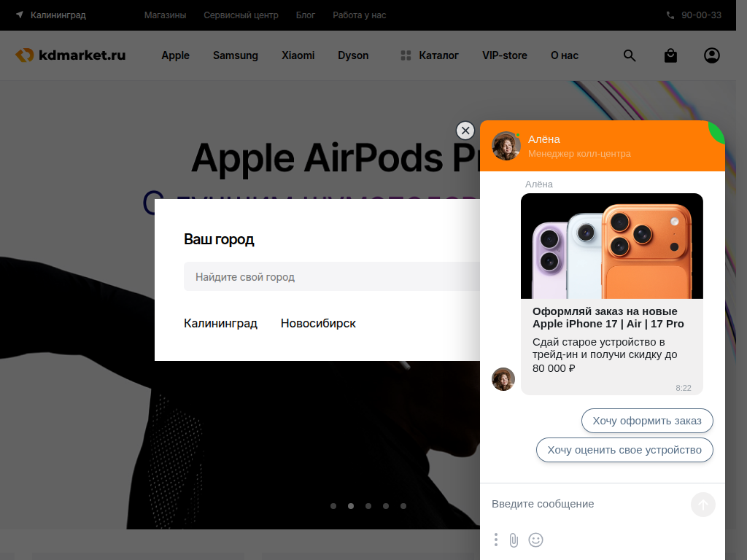Screen dimensions: 747x560
Task: Go to the Apple category
Action: tap(175, 55)
